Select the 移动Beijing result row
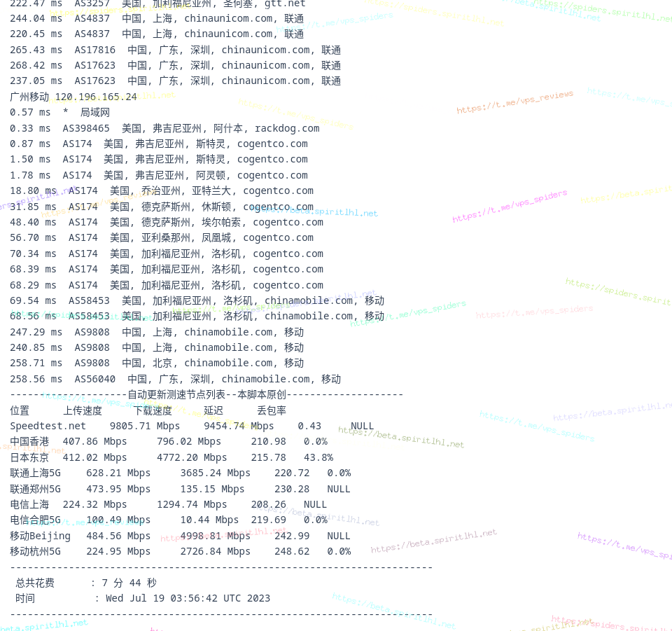 pyautogui.click(x=180, y=536)
